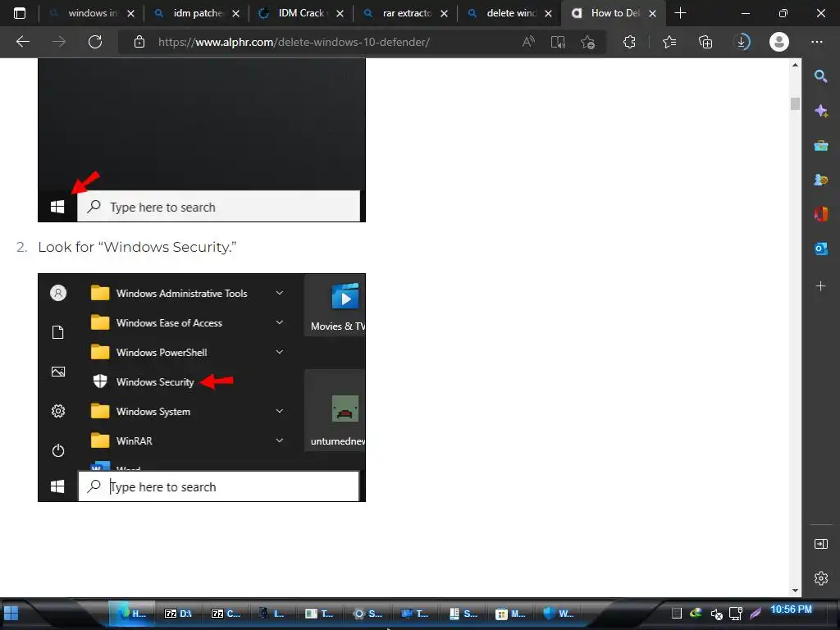
Task: Select the 'How to Del' active tab
Action: [x=613, y=13]
